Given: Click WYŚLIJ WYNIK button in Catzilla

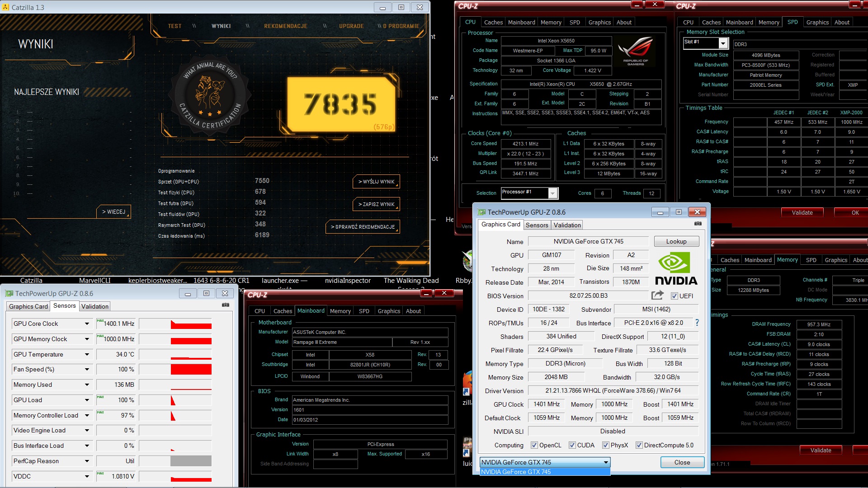Looking at the screenshot, I should (376, 182).
